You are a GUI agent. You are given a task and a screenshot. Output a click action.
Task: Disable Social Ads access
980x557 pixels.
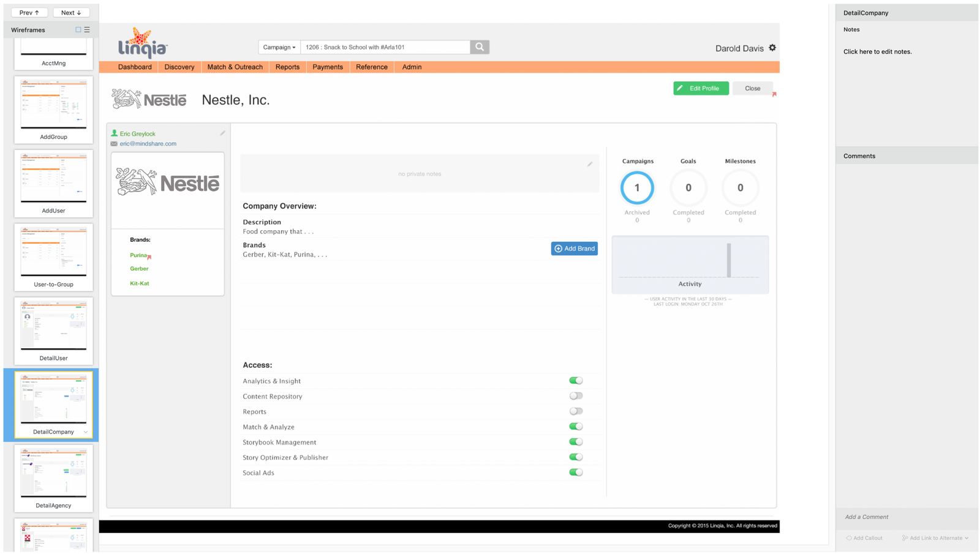[x=576, y=473]
